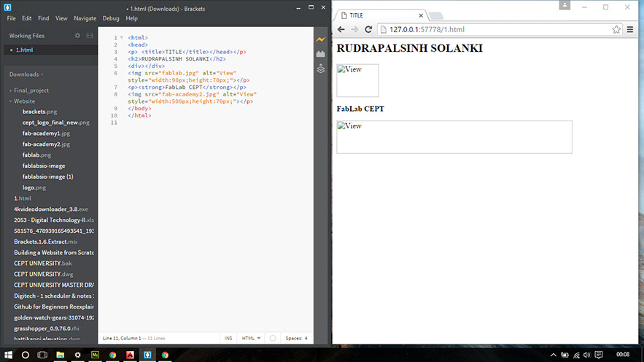Open 4kvideodownloader_3.8.exe in file tree
Viewport: 644px width, 362px height.
click(51, 209)
